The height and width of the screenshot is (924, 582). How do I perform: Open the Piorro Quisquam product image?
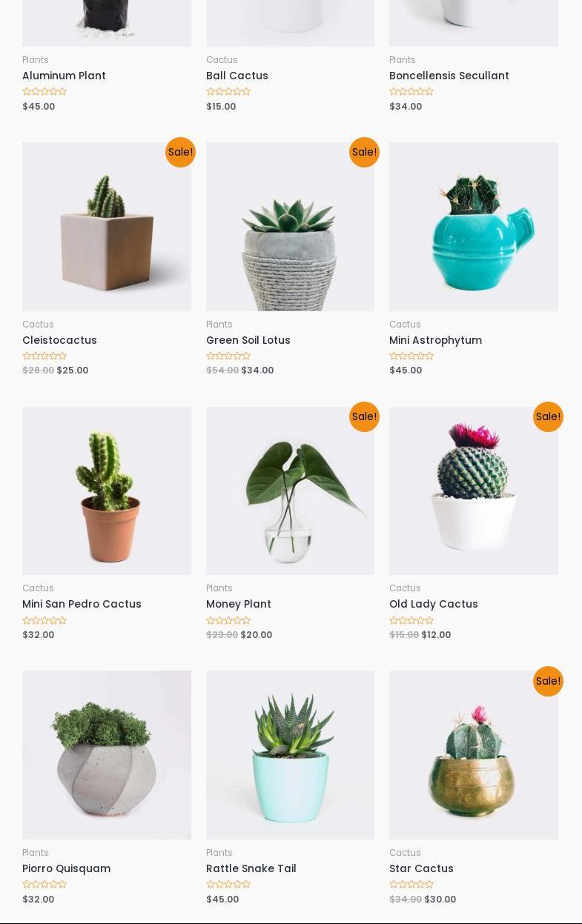[107, 755]
